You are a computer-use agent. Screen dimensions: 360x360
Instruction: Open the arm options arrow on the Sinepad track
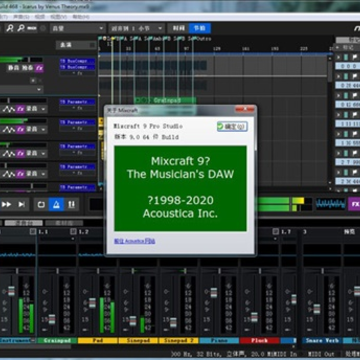coord(43,153)
